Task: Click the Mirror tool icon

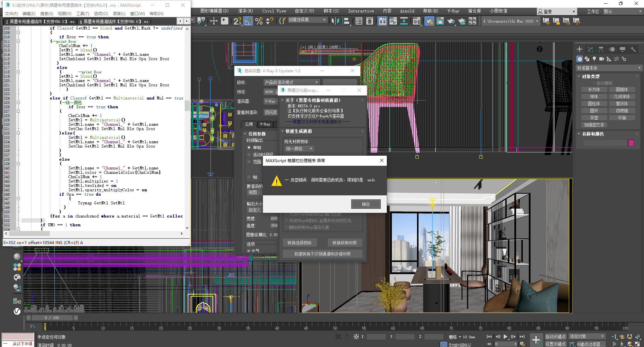Action: (x=335, y=21)
